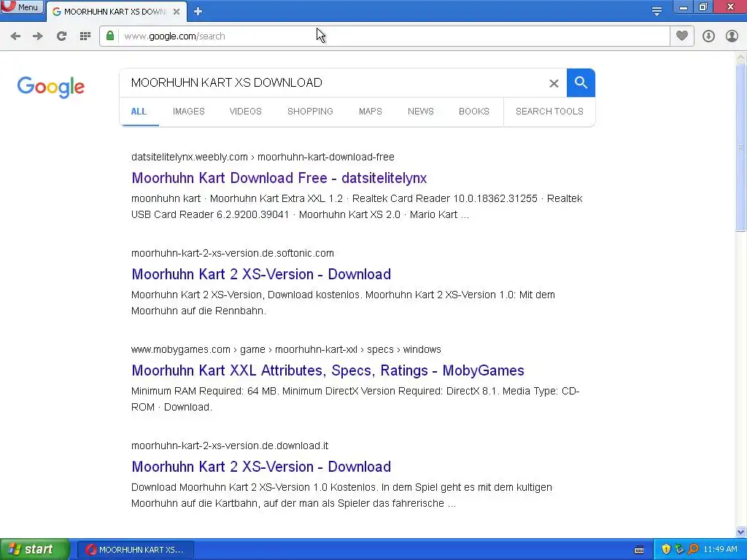The width and height of the screenshot is (747, 560).
Task: Switch to the NEWS tab
Action: tap(421, 112)
